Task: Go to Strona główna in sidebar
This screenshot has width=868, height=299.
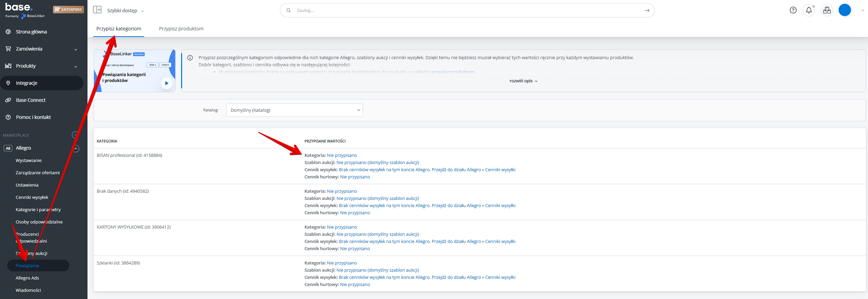Action: [31, 32]
